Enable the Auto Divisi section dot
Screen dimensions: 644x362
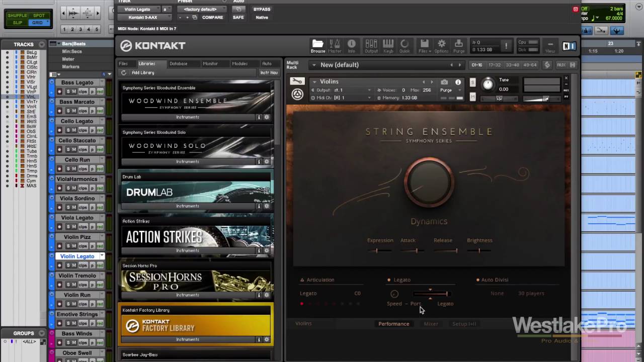pos(477,280)
